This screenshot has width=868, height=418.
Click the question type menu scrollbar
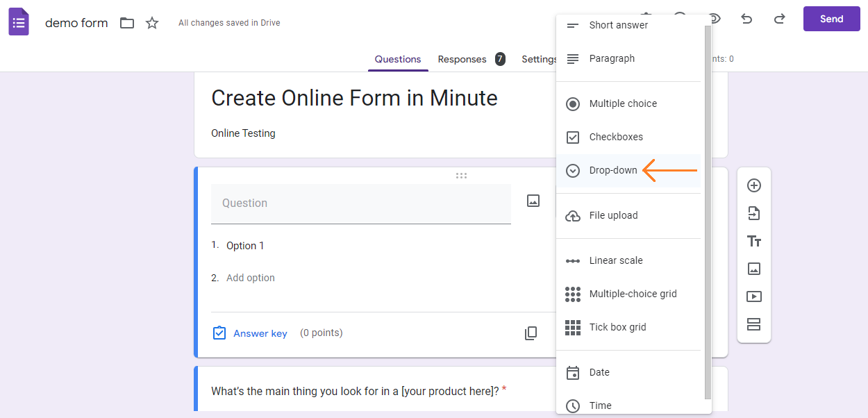point(708,208)
